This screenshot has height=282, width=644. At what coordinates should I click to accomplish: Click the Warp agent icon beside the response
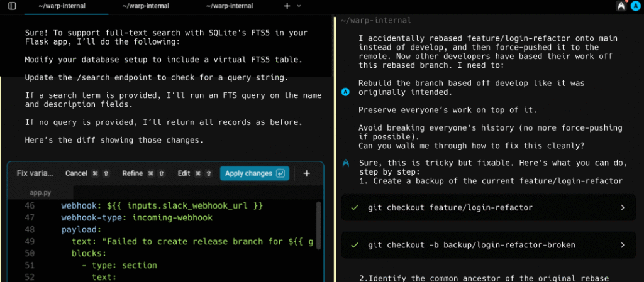(345, 163)
